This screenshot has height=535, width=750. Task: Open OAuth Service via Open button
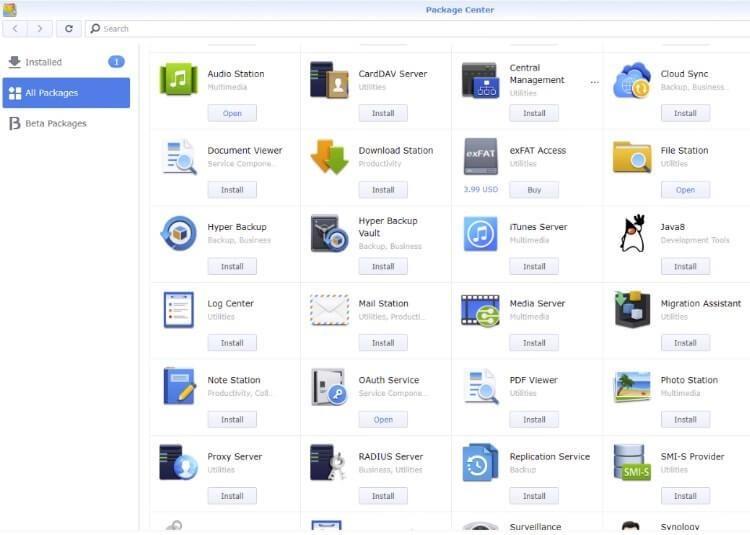pyautogui.click(x=383, y=419)
